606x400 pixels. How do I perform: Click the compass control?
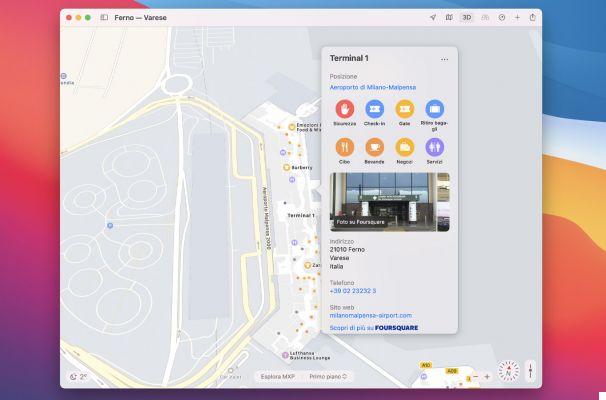point(508,371)
